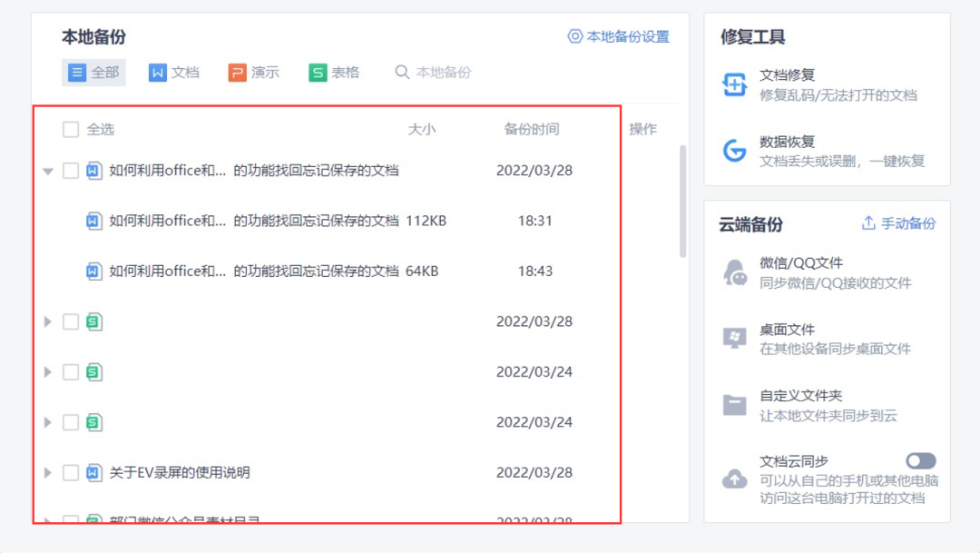This screenshot has width=980, height=553.
Task: Check the 关于EV录屏的使用说明 checkbox
Action: click(x=71, y=472)
